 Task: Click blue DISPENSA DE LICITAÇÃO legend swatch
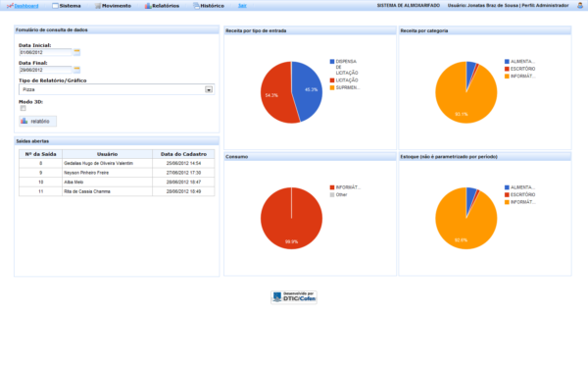point(332,61)
